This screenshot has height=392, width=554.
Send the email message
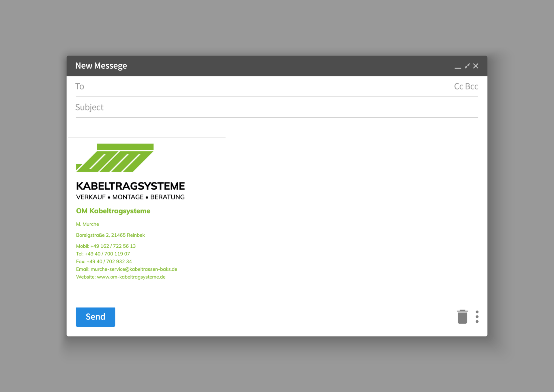tap(96, 317)
